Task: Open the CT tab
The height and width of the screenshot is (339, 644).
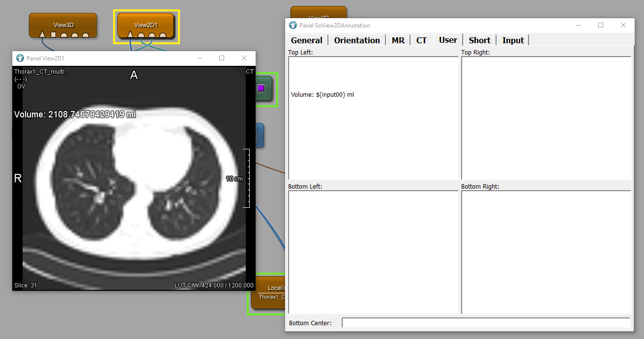Action: point(421,40)
